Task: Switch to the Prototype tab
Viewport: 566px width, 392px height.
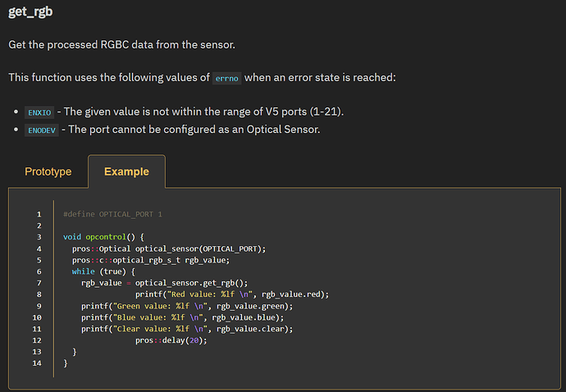Action: click(48, 171)
